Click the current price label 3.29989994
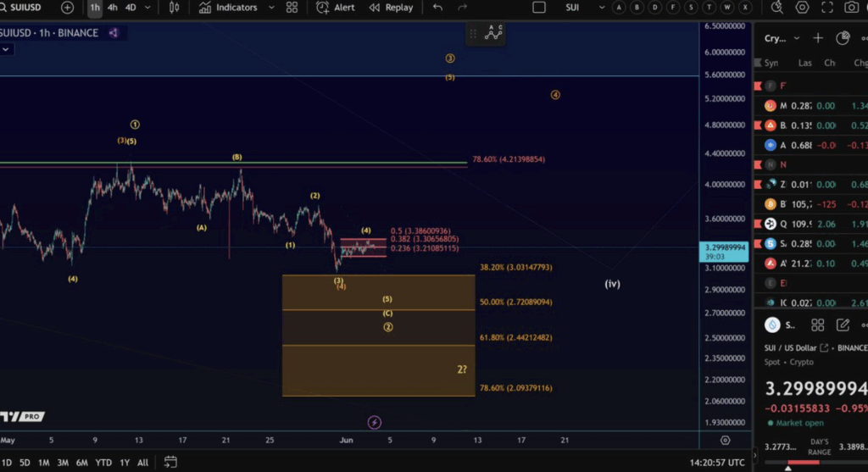Image resolution: width=868 pixels, height=472 pixels. pos(724,251)
